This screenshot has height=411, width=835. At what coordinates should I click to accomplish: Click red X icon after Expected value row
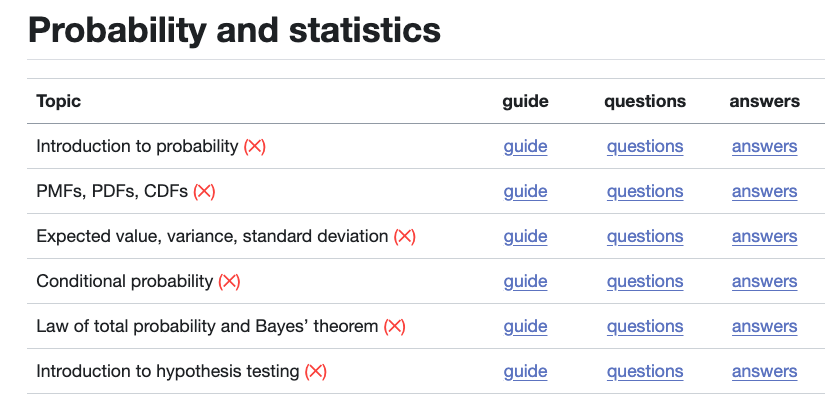tap(404, 236)
